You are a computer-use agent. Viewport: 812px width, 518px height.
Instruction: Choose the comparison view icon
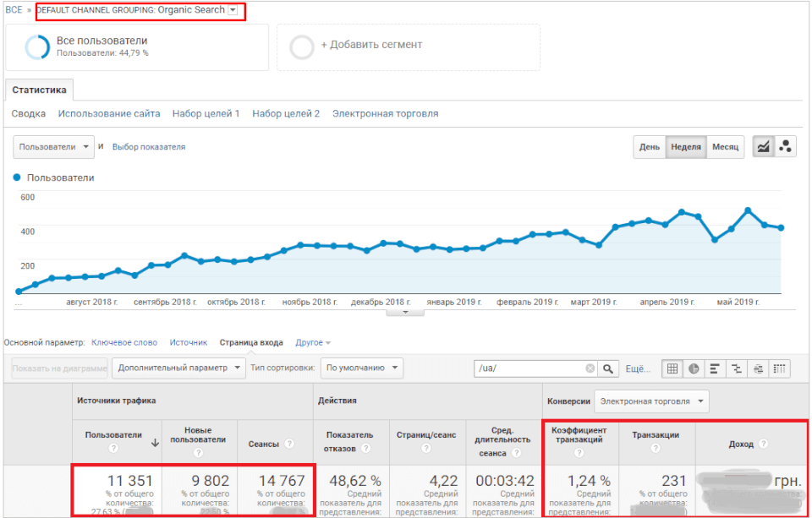pos(737,368)
